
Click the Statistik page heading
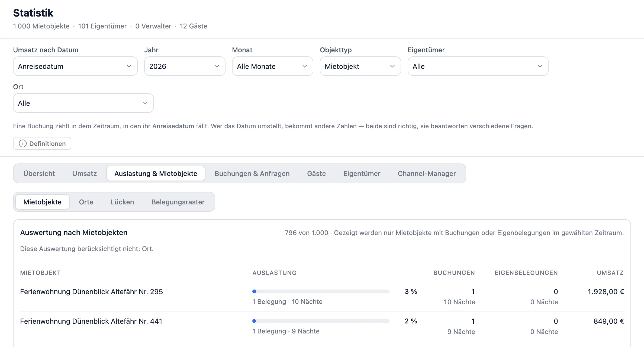coord(33,13)
